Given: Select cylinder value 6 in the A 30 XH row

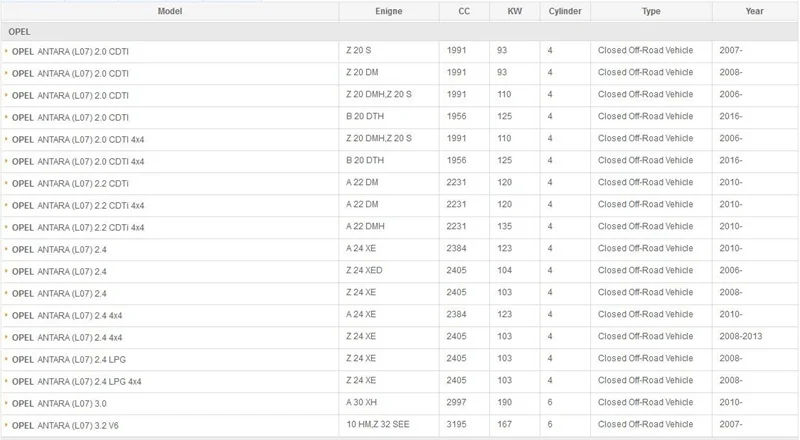Looking at the screenshot, I should coord(550,402).
